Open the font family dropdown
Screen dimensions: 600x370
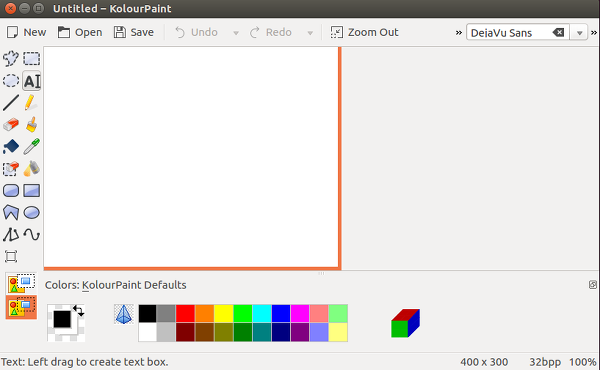point(579,33)
